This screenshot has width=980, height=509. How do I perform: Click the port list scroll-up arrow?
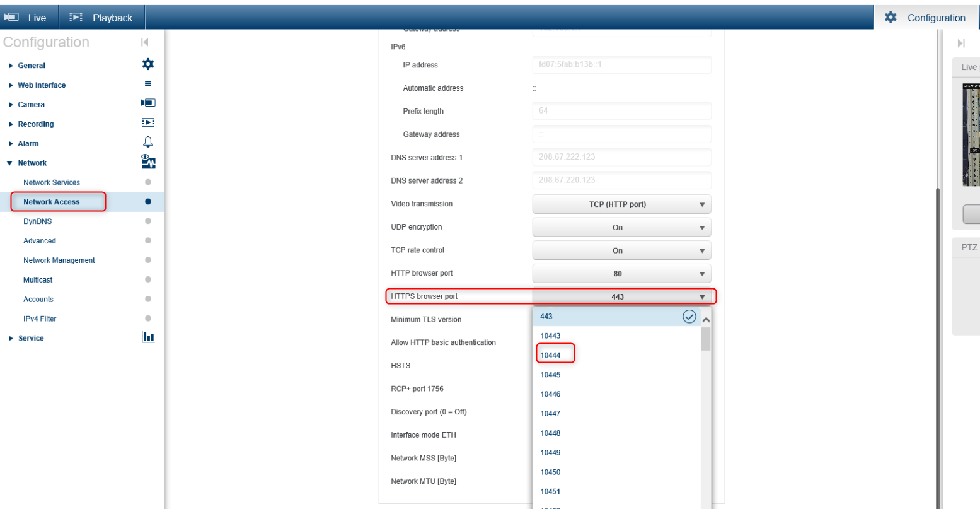[x=706, y=320]
